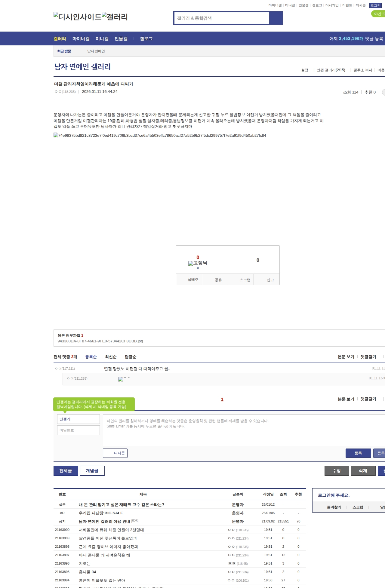This screenshot has height=588, width=385.
Task: Click the 띤갤러 nickname field
Action: pyautogui.click(x=79, y=419)
